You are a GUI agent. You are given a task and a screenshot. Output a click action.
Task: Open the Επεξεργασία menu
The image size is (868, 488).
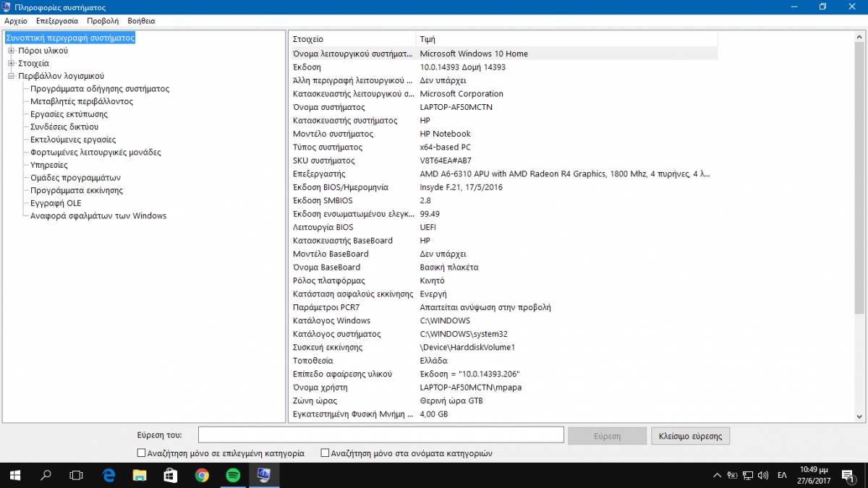pyautogui.click(x=57, y=21)
